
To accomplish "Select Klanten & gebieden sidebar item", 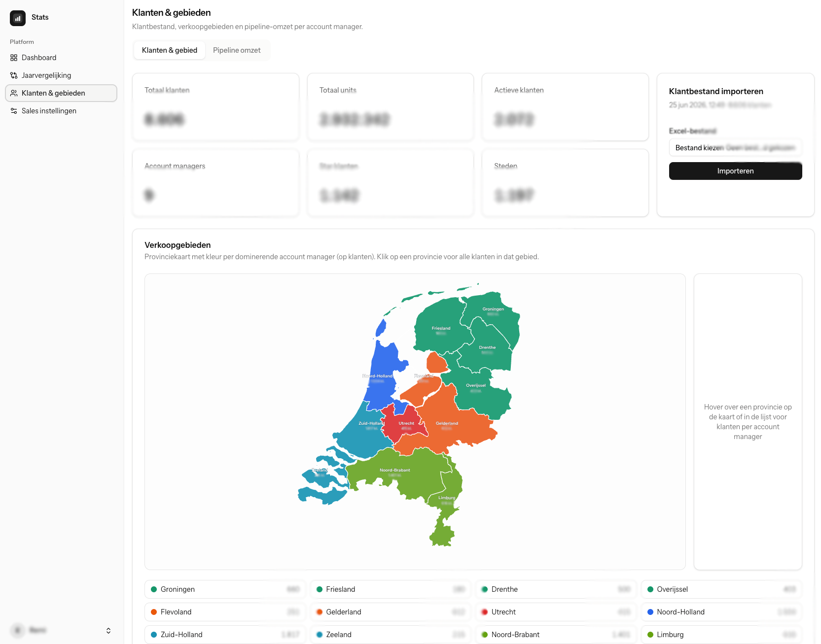I will click(61, 93).
